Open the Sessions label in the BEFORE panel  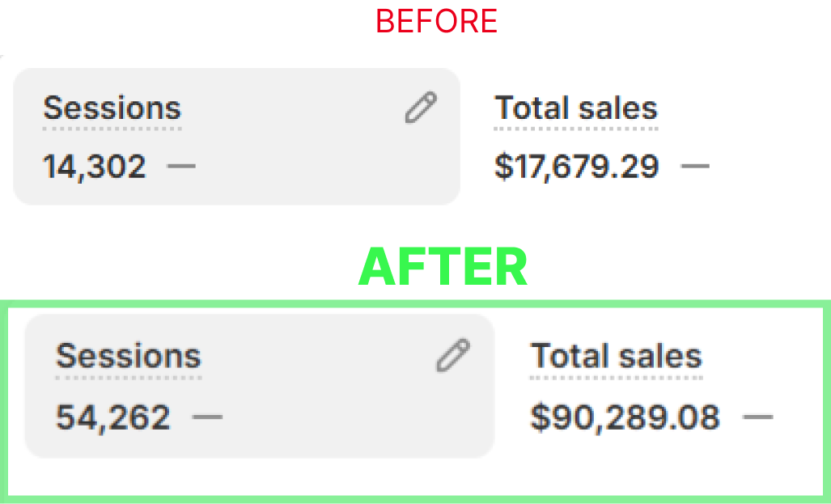tap(112, 108)
